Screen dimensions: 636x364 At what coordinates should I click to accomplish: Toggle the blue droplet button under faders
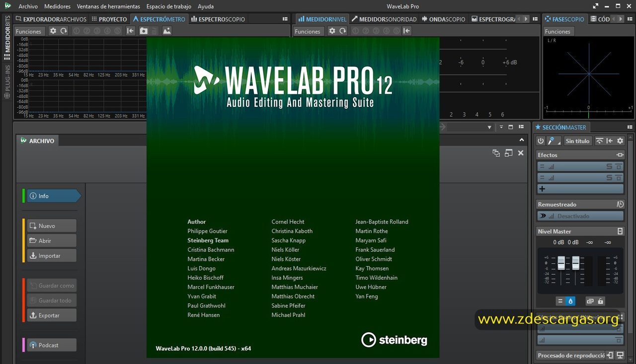[x=570, y=301]
